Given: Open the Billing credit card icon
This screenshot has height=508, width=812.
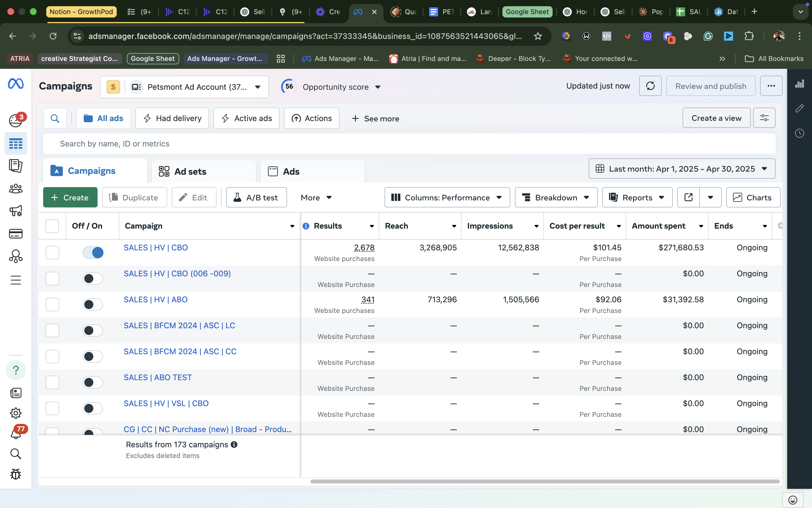Looking at the screenshot, I should coord(16,233).
